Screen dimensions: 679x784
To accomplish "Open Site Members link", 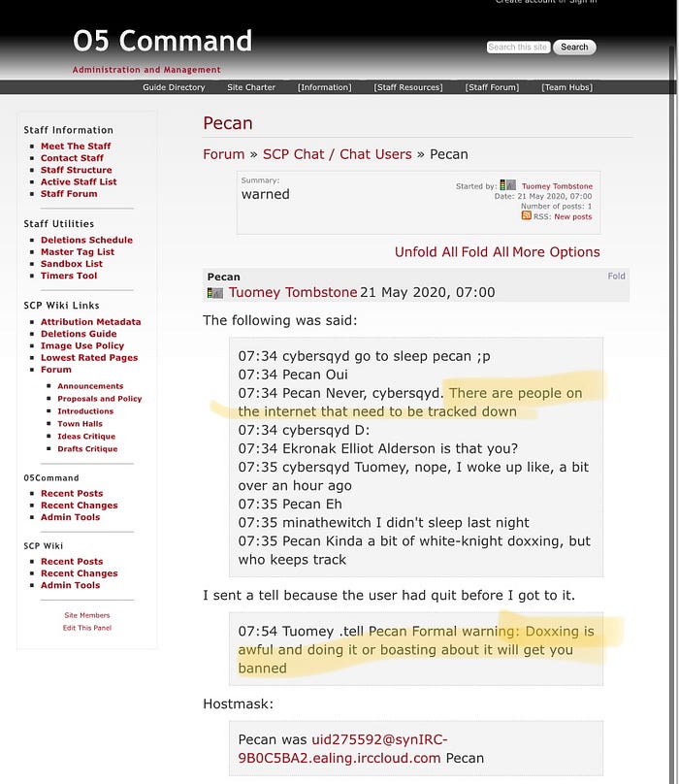I will [x=87, y=615].
